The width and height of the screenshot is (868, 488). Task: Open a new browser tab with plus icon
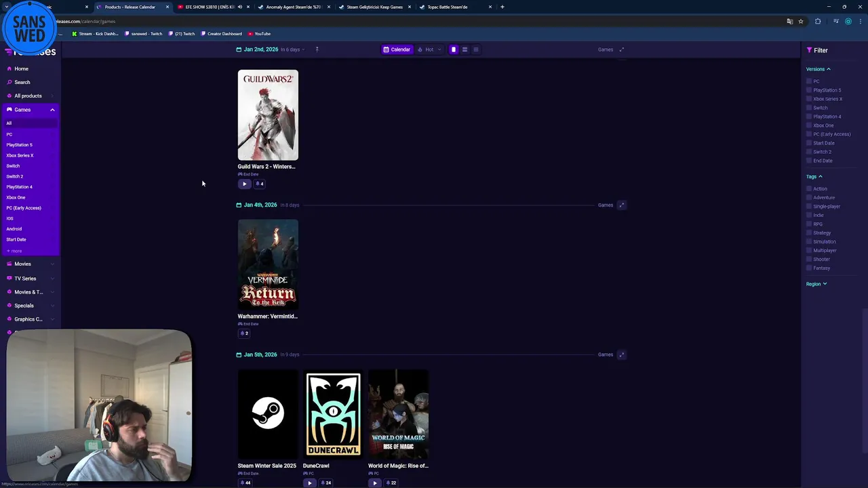pyautogui.click(x=502, y=7)
